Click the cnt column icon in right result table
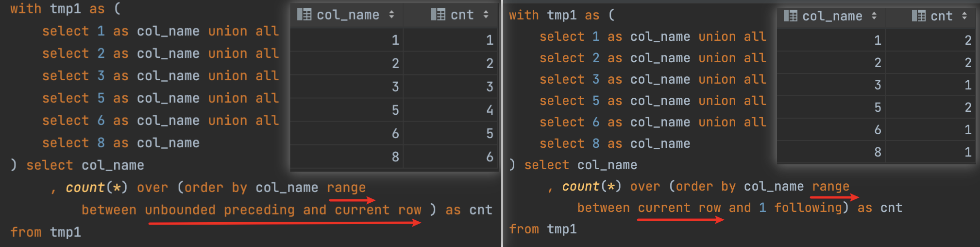Image resolution: width=980 pixels, height=247 pixels. [918, 16]
